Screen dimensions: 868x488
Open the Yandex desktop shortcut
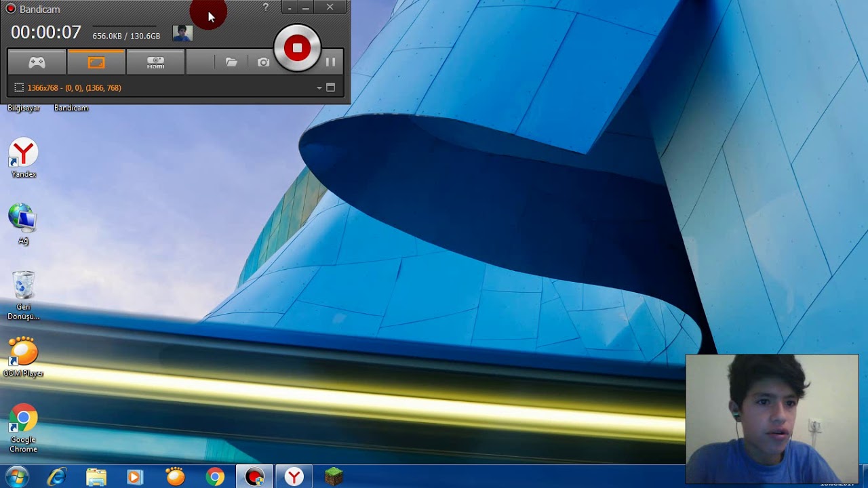23,159
